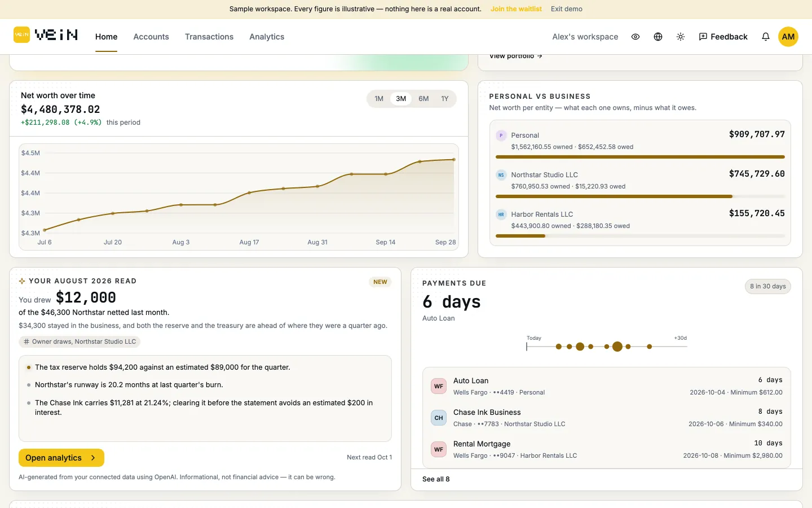The width and height of the screenshot is (812, 508).
Task: Click the Rental Mortgage payment title
Action: pos(482,444)
